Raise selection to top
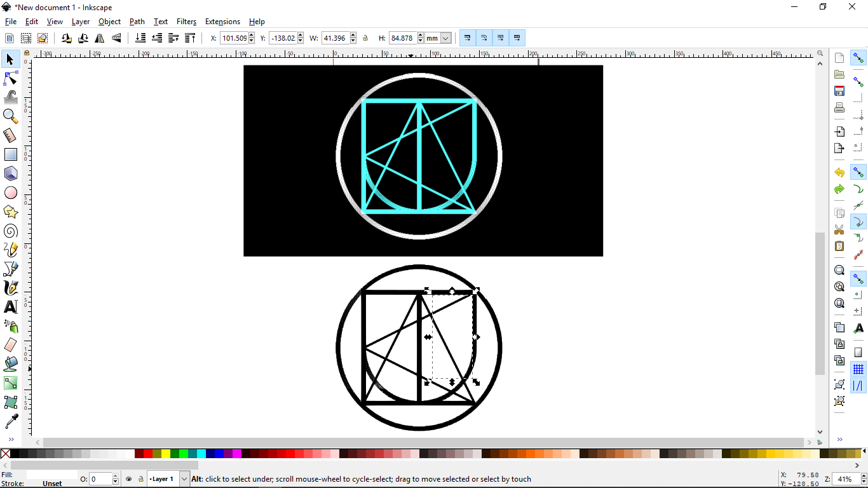Viewport: 868px width, 488px height. tap(190, 38)
